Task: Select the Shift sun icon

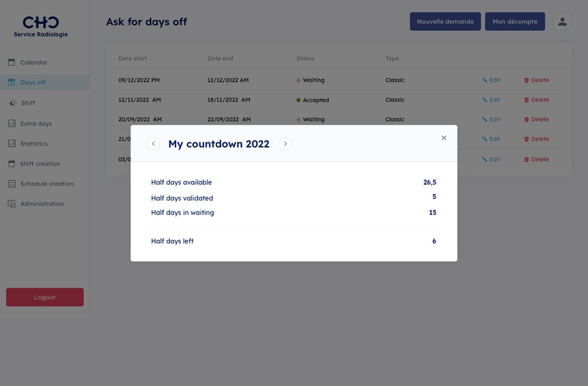Action: click(12, 103)
